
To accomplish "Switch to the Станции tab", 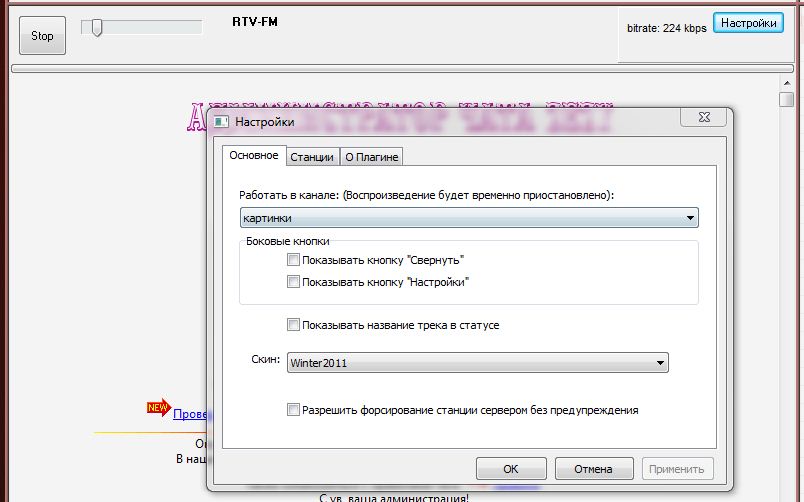I will coord(311,157).
